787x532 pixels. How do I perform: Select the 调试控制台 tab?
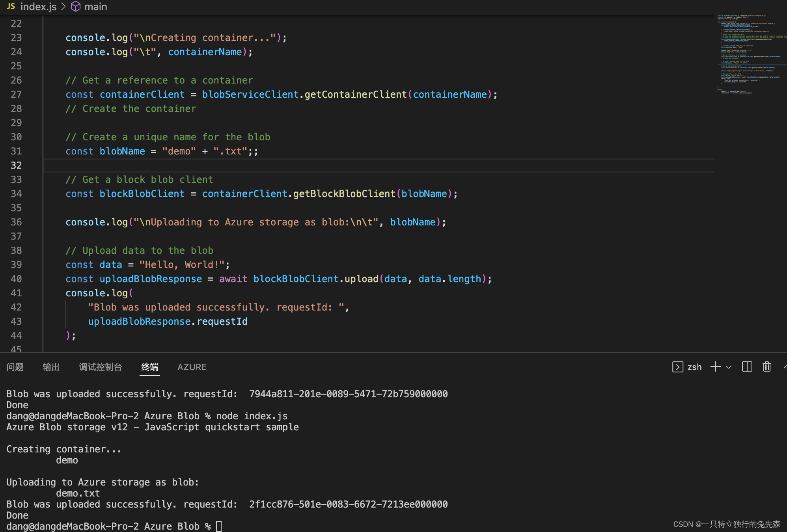tap(101, 367)
